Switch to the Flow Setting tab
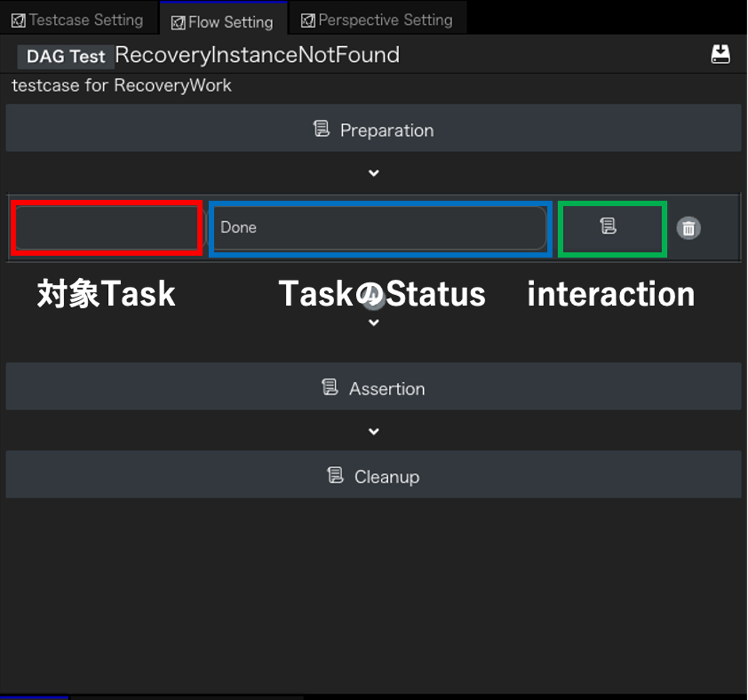748x700 pixels. (223, 22)
